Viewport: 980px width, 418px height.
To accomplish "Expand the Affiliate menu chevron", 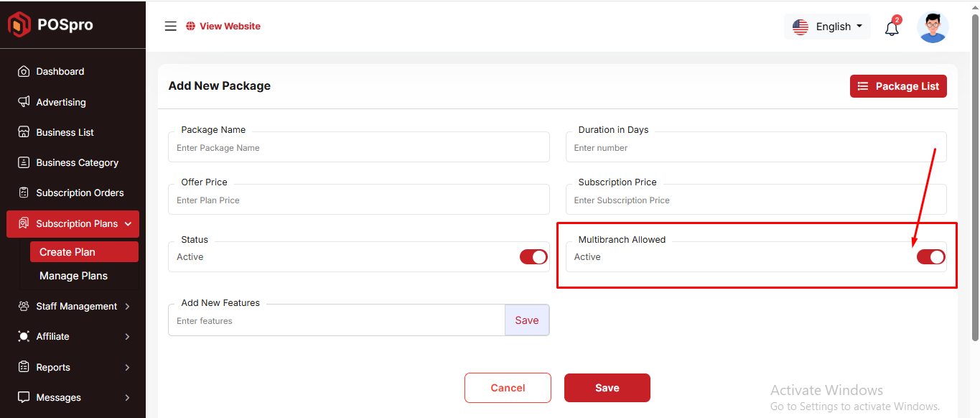I will click(x=127, y=336).
